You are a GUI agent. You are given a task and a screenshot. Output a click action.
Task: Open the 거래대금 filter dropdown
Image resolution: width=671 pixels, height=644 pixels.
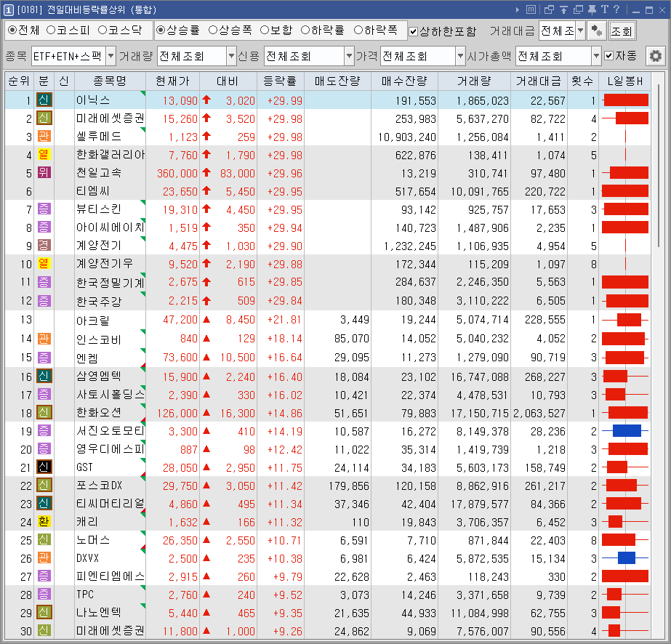tap(580, 31)
